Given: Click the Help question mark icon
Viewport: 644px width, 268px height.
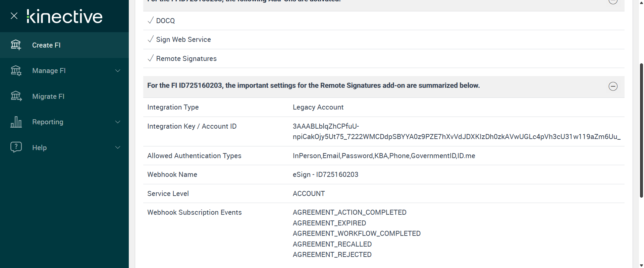Looking at the screenshot, I should pos(16,147).
